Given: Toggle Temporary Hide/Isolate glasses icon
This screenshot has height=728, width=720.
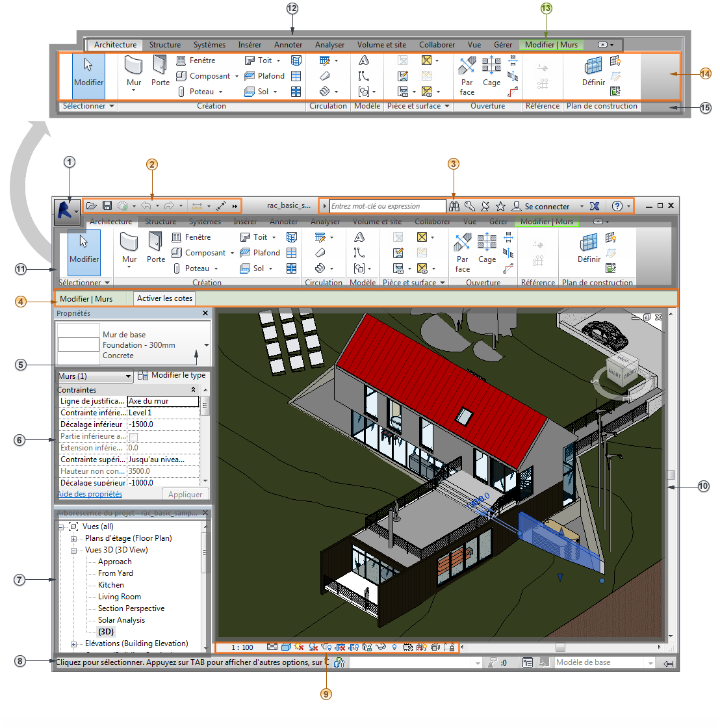Looking at the screenshot, I should 381,647.
